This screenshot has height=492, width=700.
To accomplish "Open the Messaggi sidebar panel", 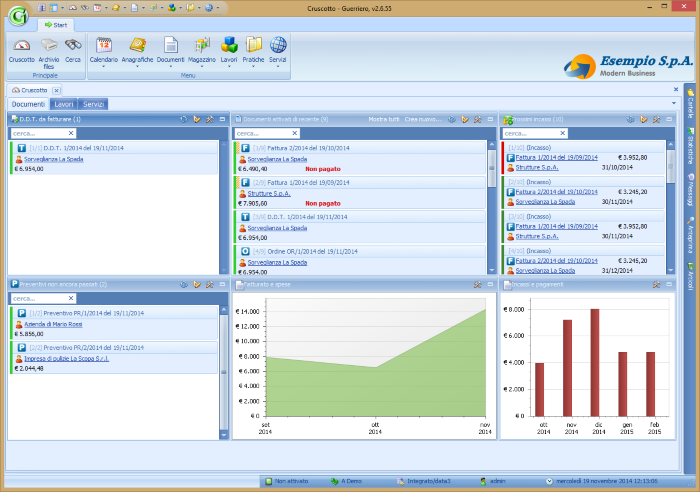I will 690,190.
